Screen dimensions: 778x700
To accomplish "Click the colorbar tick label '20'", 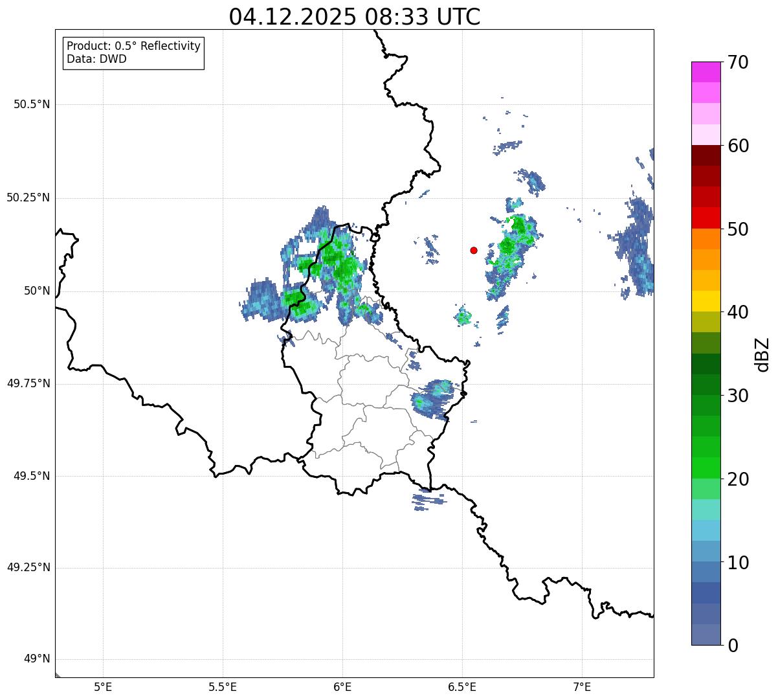I will pyautogui.click(x=737, y=479).
